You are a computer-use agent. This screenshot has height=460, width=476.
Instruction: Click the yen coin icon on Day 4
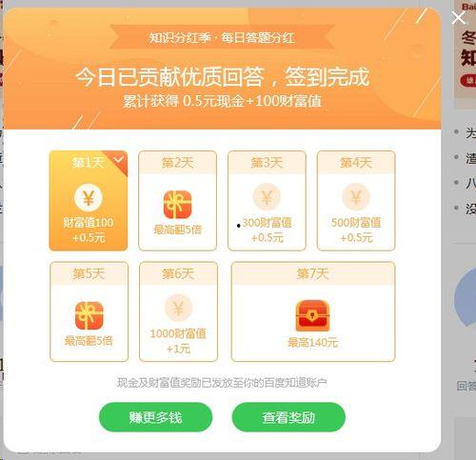tap(356, 197)
